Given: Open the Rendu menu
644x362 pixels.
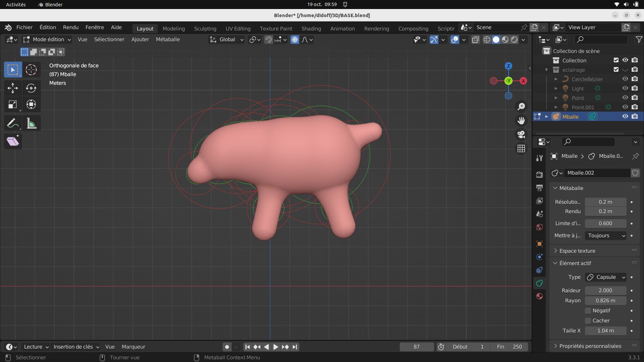Looking at the screenshot, I should click(x=71, y=27).
